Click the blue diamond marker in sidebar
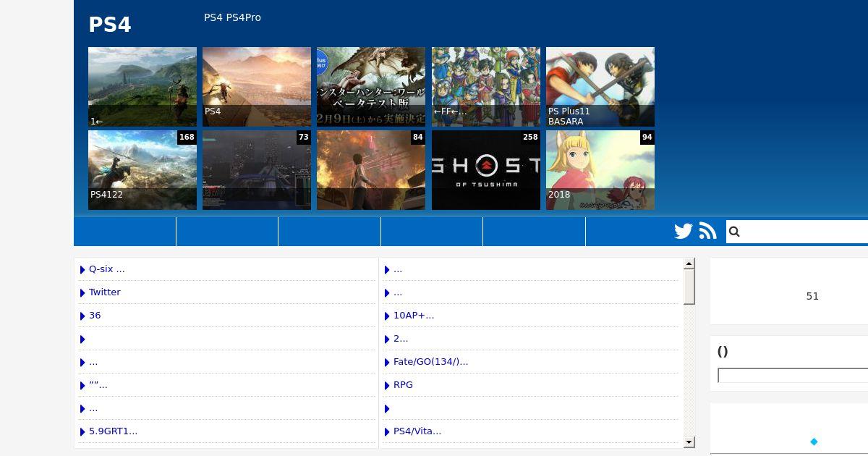This screenshot has height=456, width=868. pyautogui.click(x=814, y=442)
